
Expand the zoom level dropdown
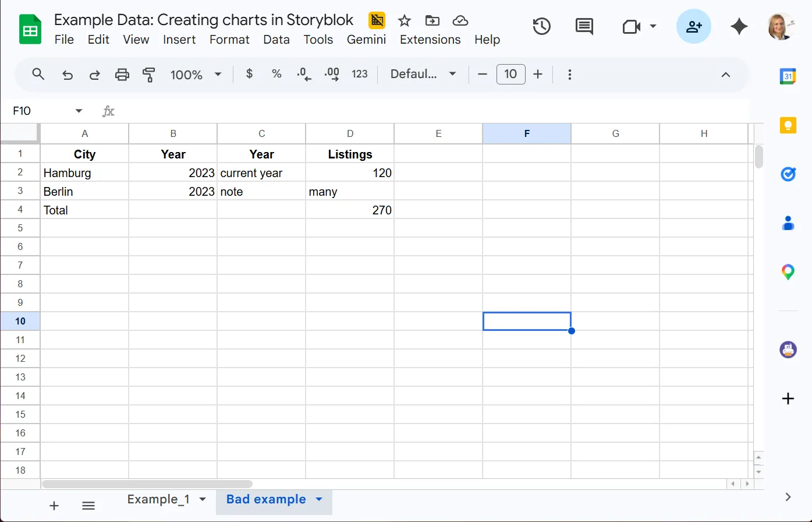coord(218,75)
